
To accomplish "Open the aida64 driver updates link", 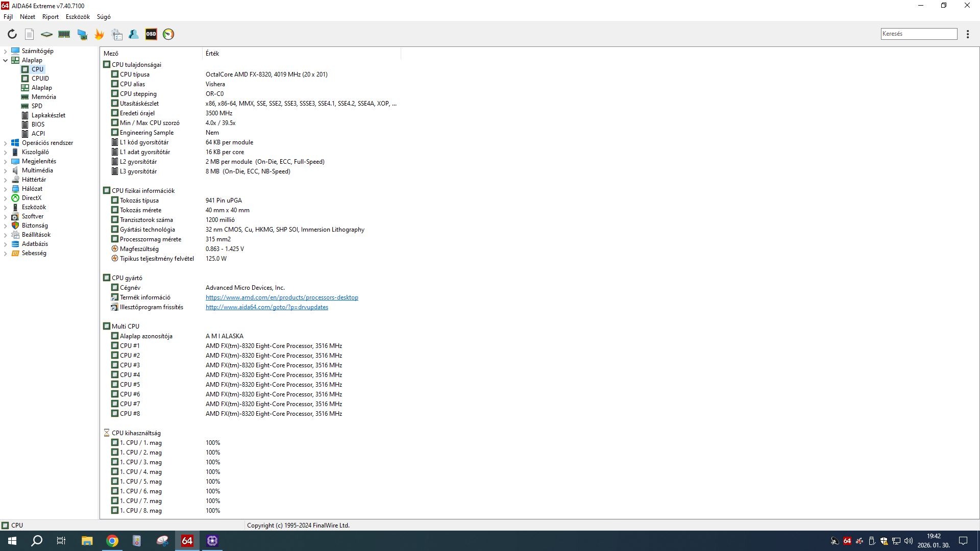I will click(266, 307).
